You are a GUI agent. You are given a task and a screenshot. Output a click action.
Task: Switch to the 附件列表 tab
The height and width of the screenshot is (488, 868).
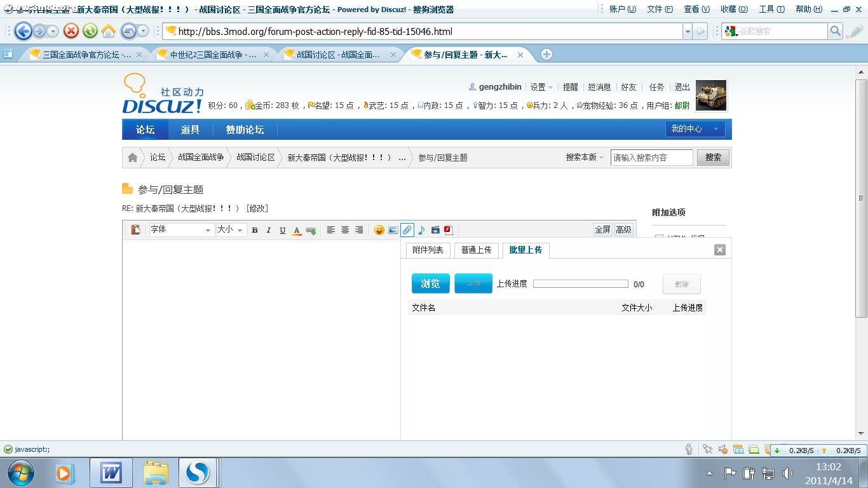pyautogui.click(x=428, y=250)
